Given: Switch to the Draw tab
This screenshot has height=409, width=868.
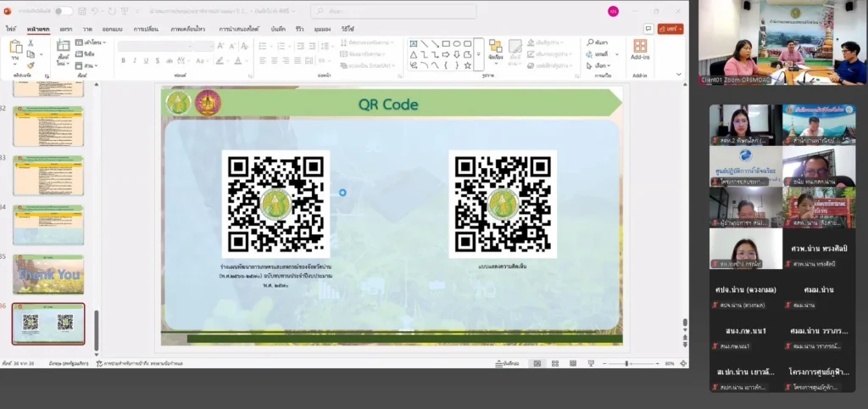Looking at the screenshot, I should tap(87, 29).
